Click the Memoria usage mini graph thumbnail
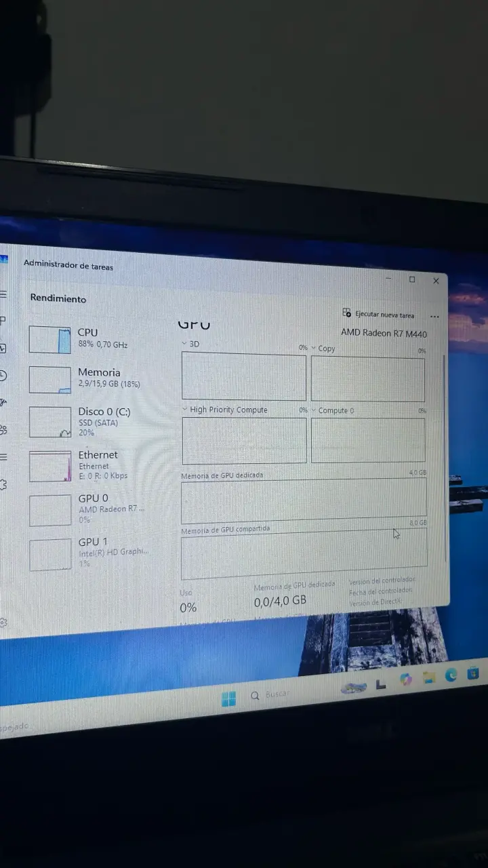Image resolution: width=488 pixels, height=868 pixels. [49, 380]
